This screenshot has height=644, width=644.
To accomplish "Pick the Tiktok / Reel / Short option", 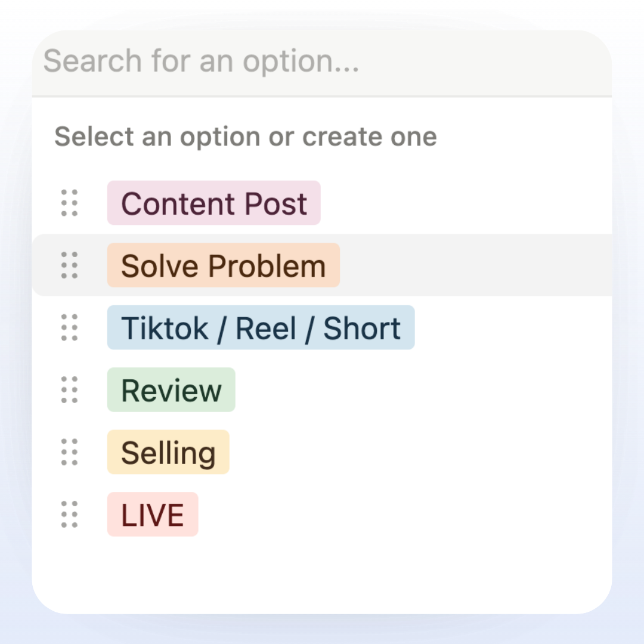I will click(x=261, y=328).
